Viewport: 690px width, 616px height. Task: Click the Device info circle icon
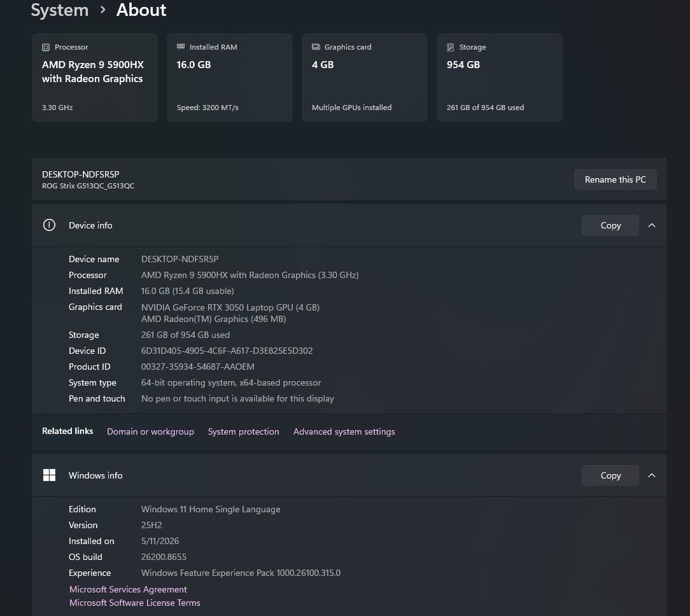[x=49, y=225]
